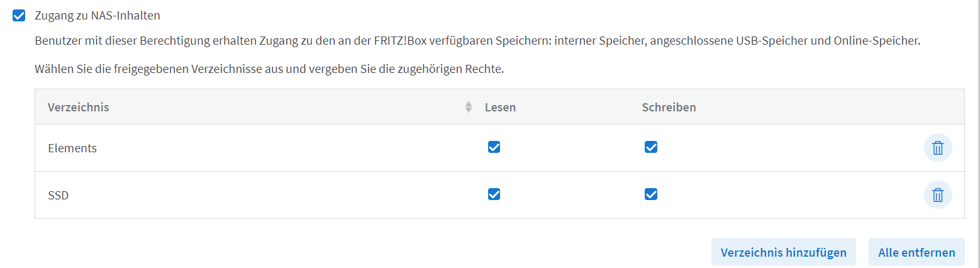
Task: Click empty area of the Elements row
Action: point(786,148)
